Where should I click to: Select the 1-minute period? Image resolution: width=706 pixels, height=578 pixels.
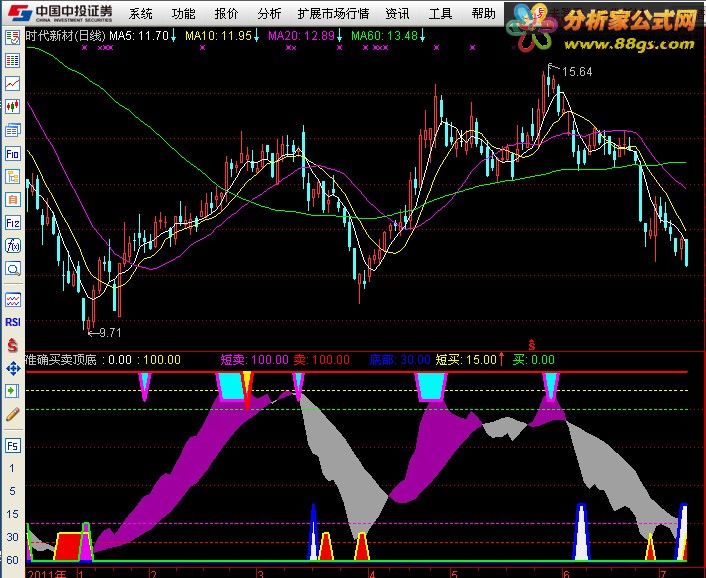point(12,468)
